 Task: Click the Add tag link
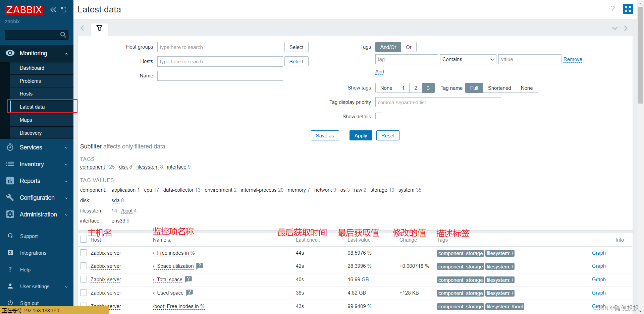(x=379, y=72)
